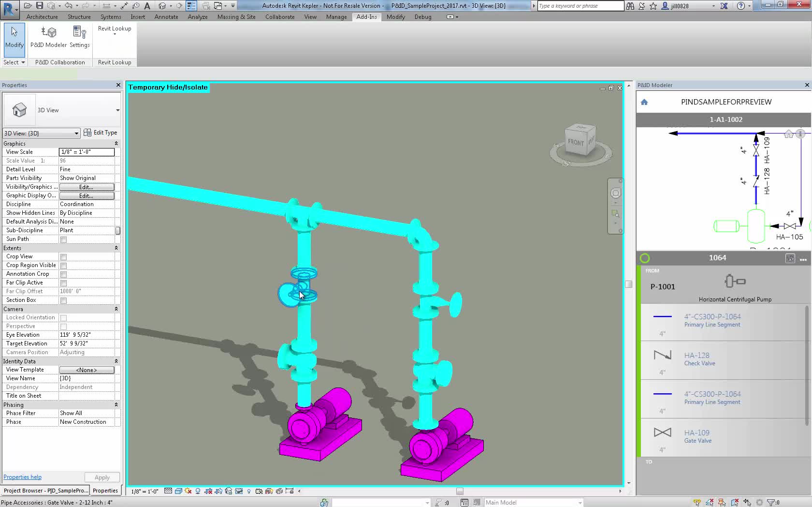Open the visual style menu
Viewport: 812px width, 507px height.
pos(179,491)
